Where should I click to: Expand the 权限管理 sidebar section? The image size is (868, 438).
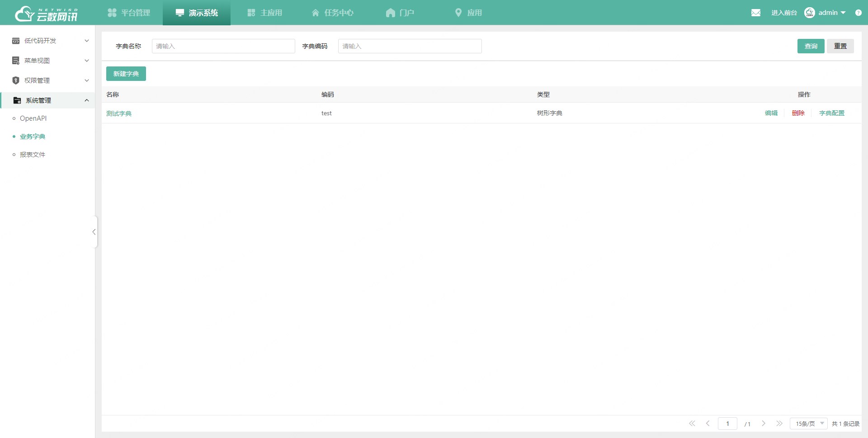[50, 80]
